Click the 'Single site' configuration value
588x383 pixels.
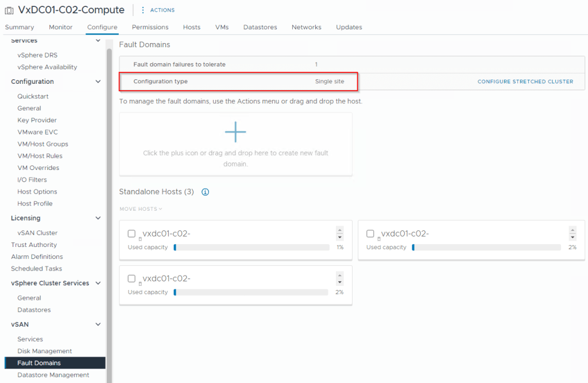(330, 82)
